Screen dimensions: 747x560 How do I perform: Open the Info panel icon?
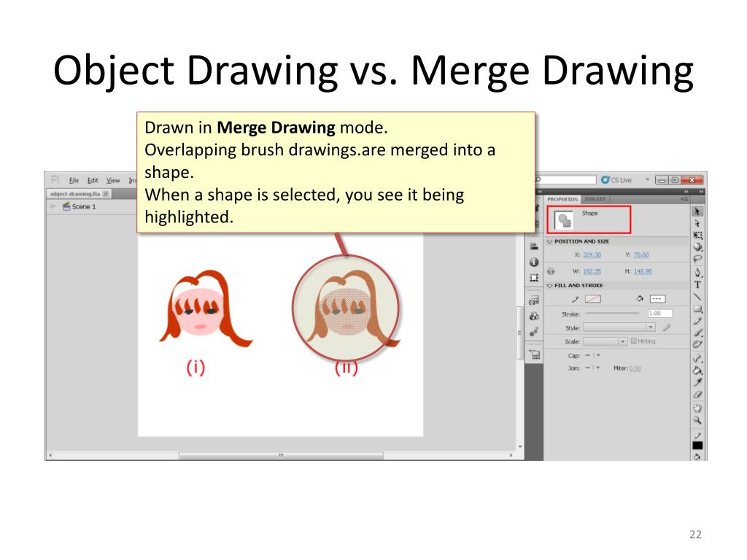pos(534,262)
